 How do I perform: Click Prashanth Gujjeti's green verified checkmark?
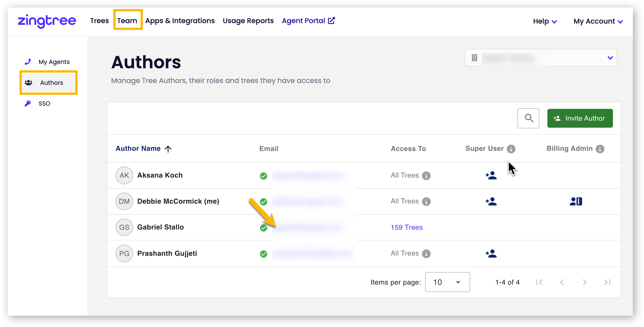coord(263,254)
